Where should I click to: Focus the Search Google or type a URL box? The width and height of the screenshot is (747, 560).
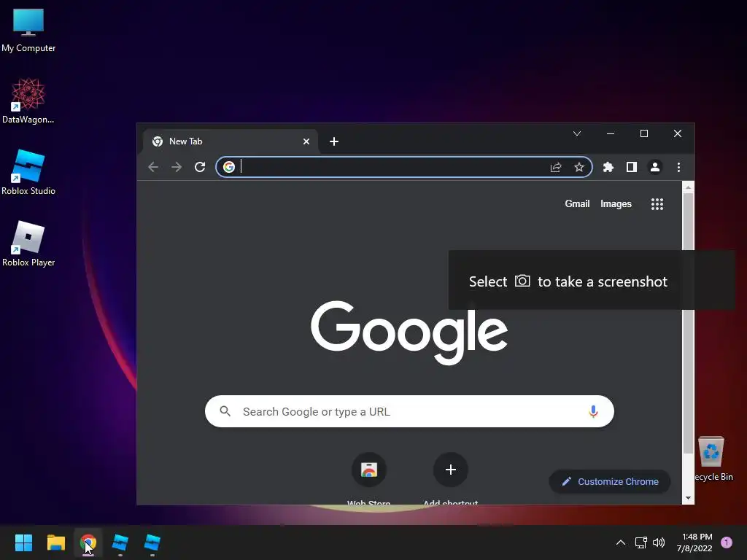coord(409,411)
